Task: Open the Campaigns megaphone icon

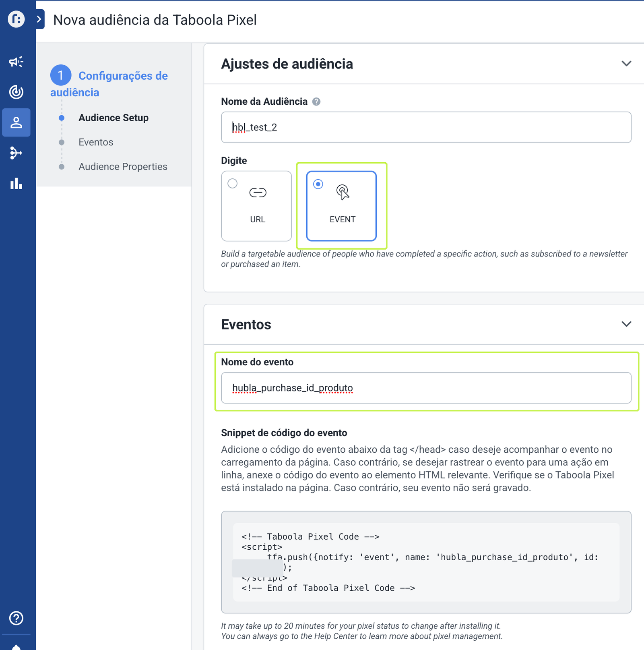Action: (x=16, y=62)
